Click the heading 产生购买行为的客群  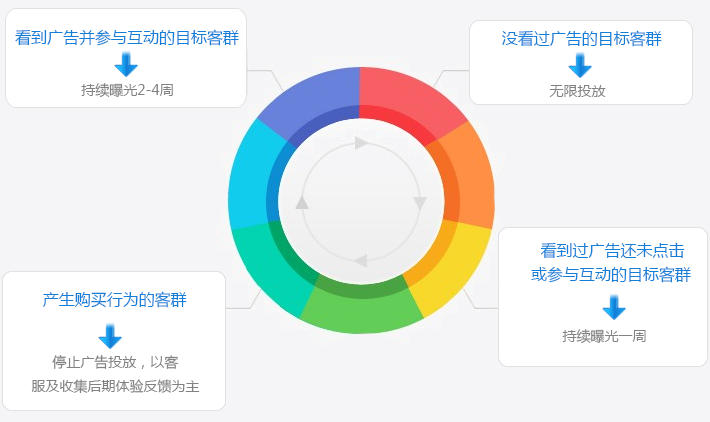point(115,300)
